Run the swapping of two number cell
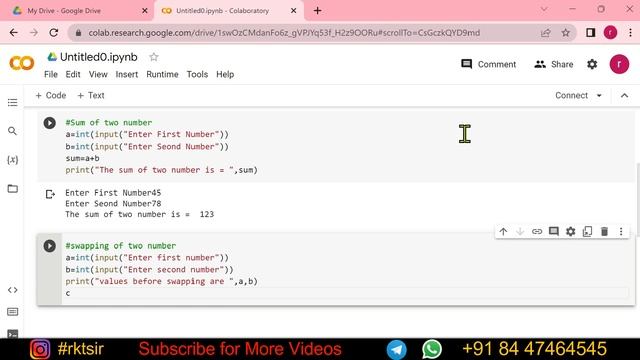The width and height of the screenshot is (640, 360). point(50,246)
